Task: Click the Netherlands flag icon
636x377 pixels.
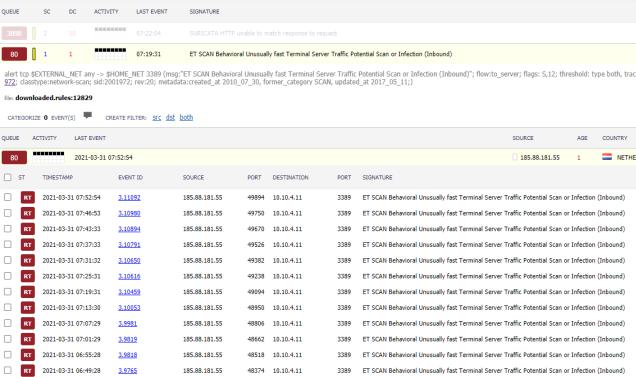Action: (607, 157)
